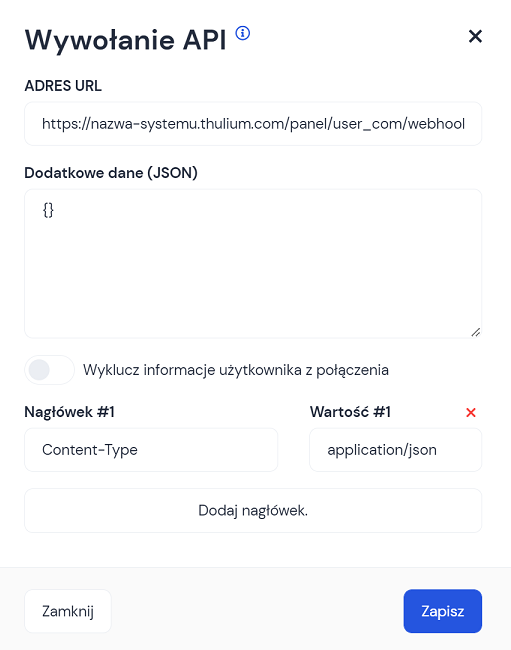
Task: Click the Dodaj nagłówek button
Action: point(253,510)
